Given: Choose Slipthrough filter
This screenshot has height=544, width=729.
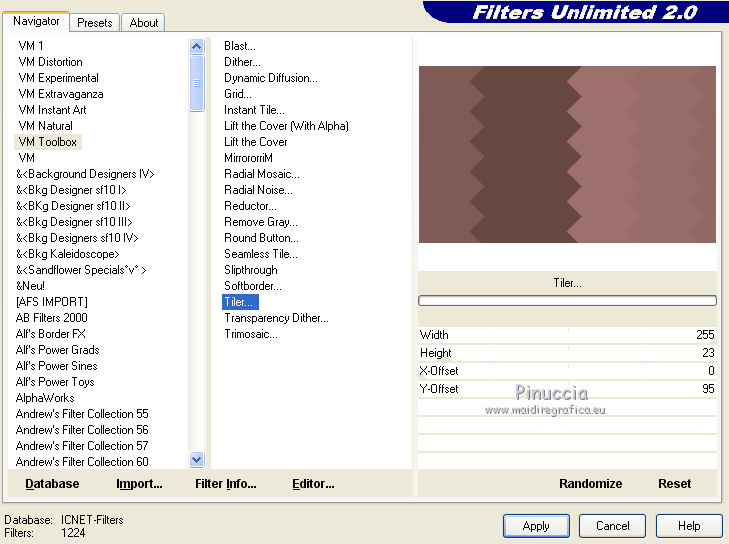Looking at the screenshot, I should 251,270.
